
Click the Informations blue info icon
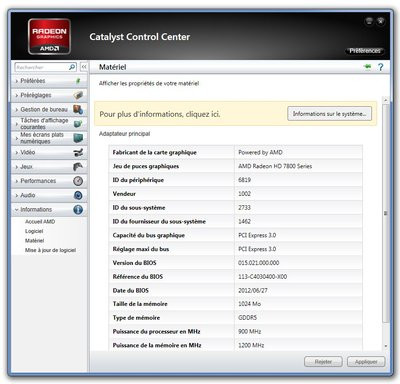78,209
